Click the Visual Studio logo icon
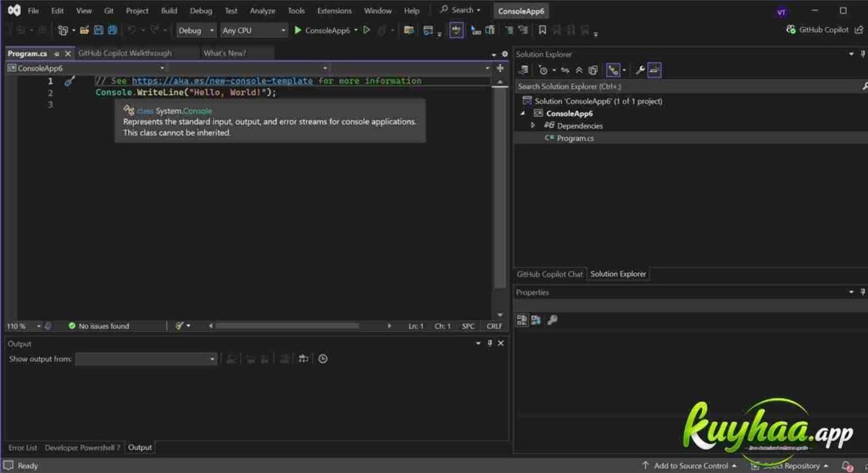 pos(14,10)
